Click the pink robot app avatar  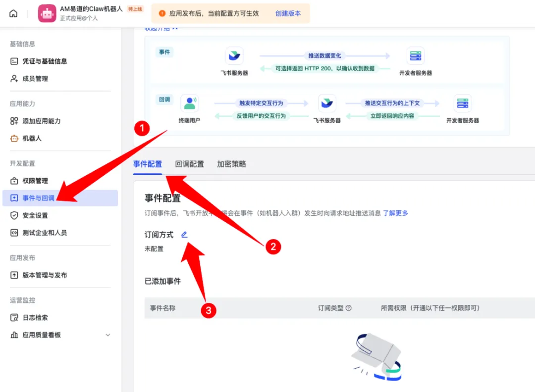[x=47, y=13]
